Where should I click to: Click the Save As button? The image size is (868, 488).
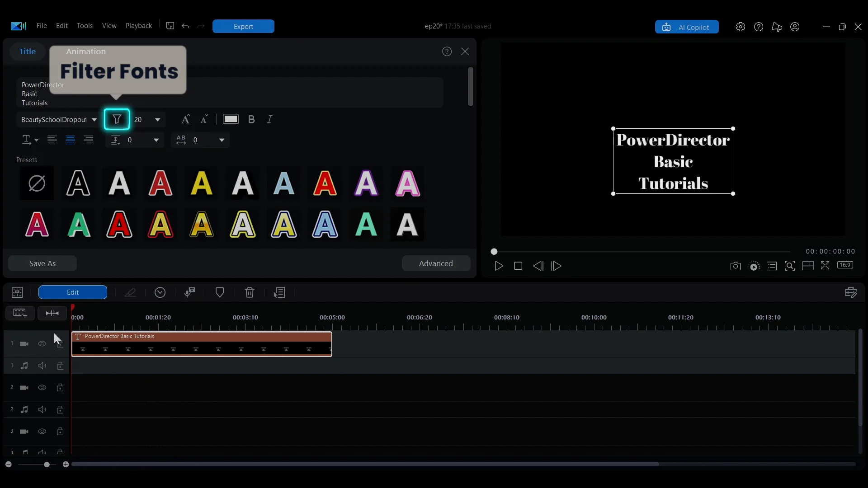coord(42,263)
